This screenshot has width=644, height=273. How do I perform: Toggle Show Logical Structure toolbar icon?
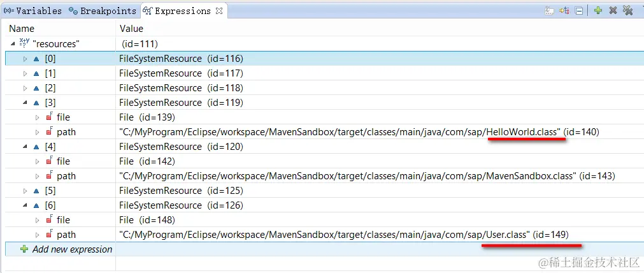(x=564, y=11)
